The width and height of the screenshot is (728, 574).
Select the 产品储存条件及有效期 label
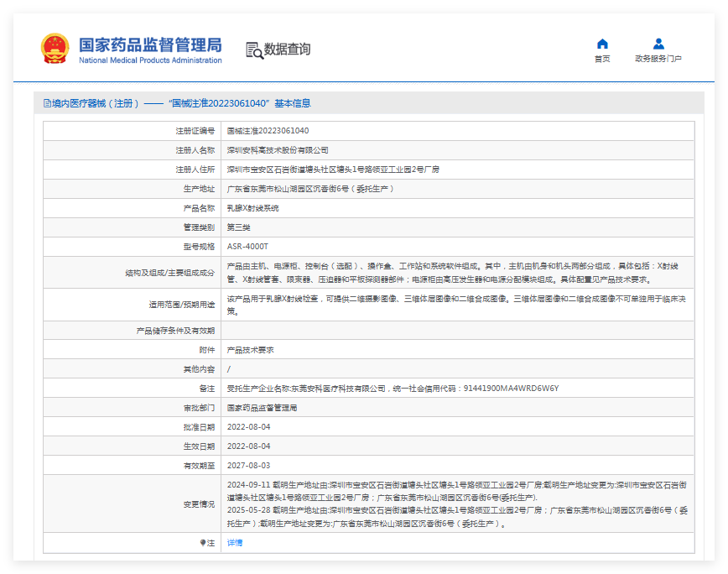175,331
